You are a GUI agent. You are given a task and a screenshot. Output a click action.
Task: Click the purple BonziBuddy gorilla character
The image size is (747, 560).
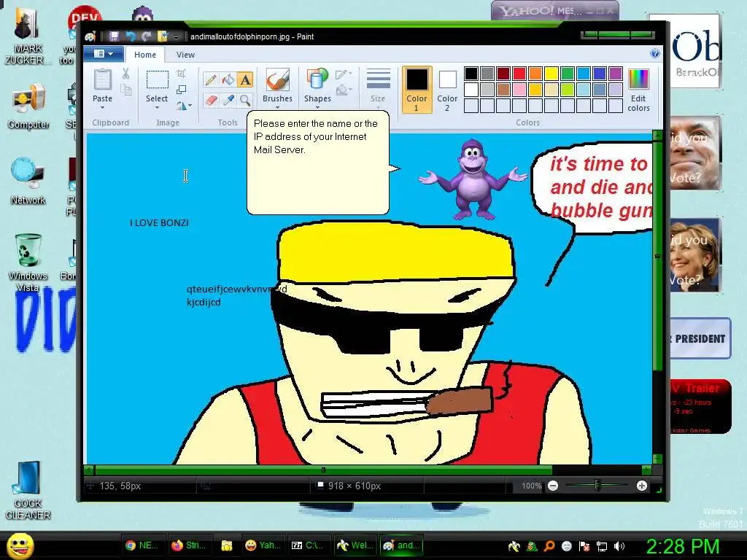click(473, 179)
